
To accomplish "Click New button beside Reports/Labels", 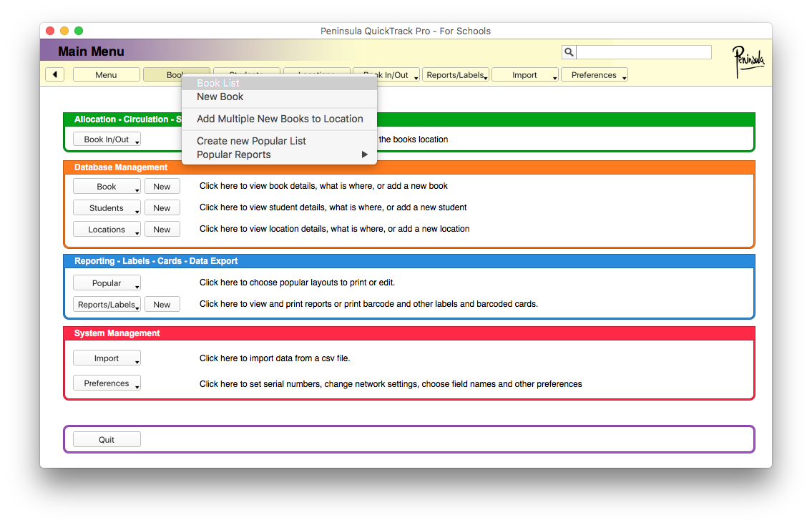I will (x=162, y=305).
